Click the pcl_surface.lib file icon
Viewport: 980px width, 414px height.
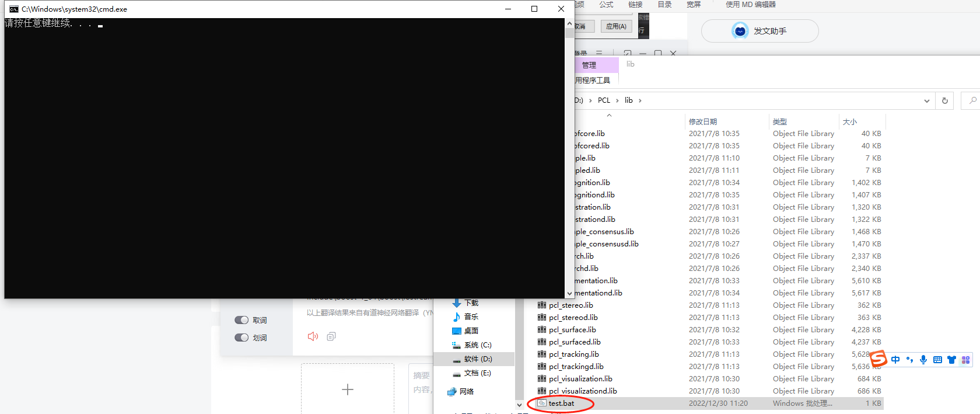[x=542, y=330]
